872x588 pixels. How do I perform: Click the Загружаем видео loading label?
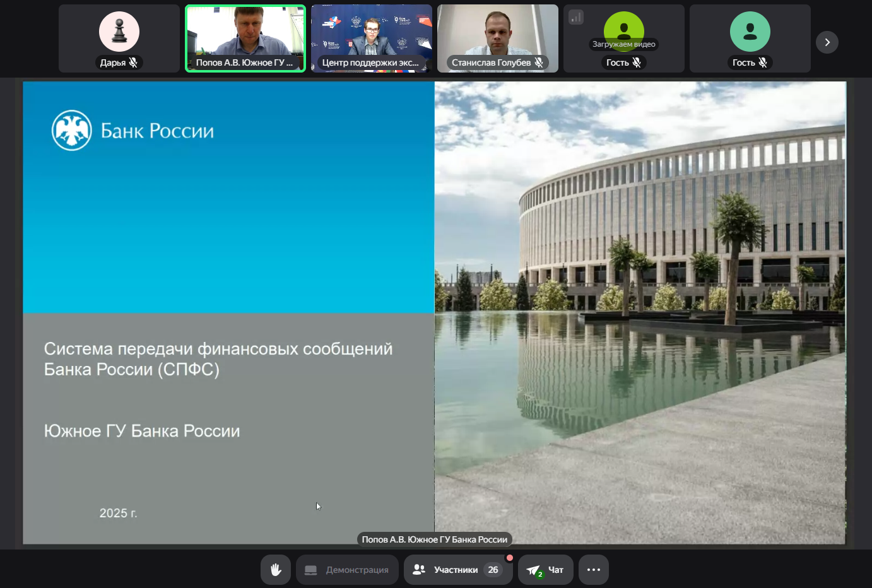[x=623, y=44]
